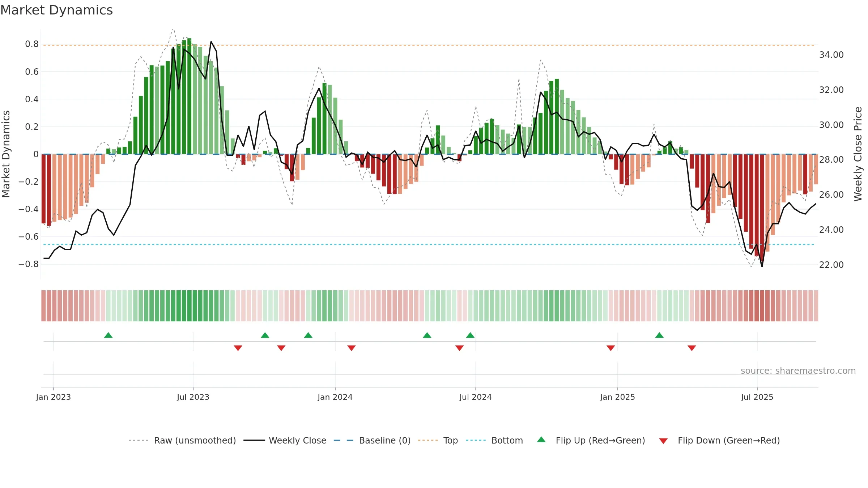Select the Flip Down marker just before Jan 2025
Image resolution: width=868 pixels, height=488 pixels.
click(611, 348)
